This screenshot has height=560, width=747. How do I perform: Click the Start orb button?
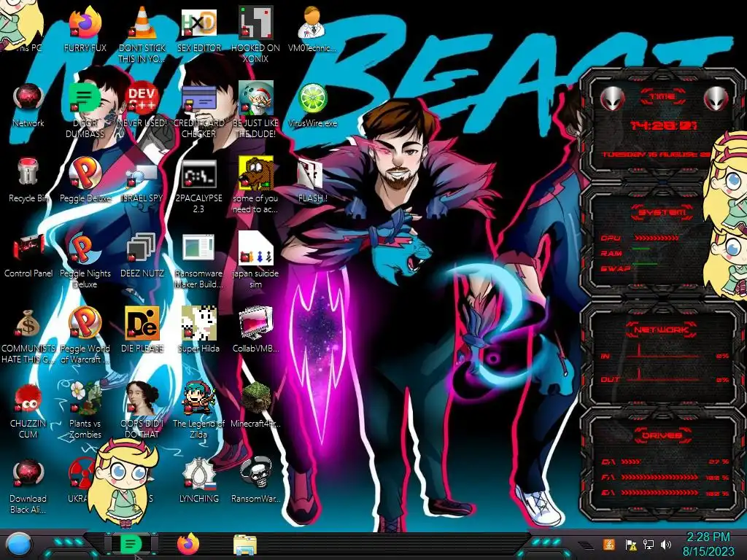[x=18, y=545]
